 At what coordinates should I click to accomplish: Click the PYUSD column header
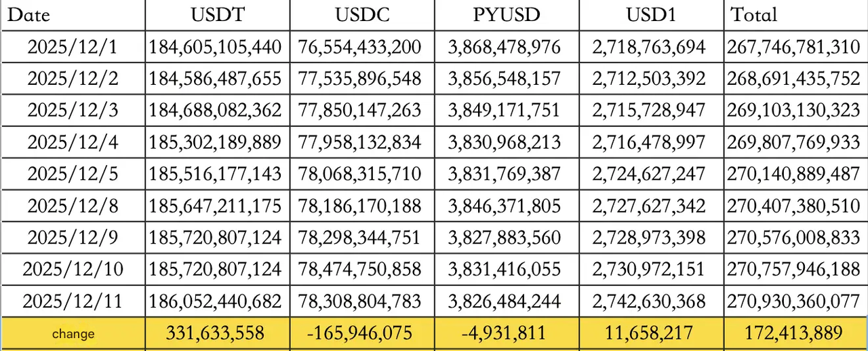(505, 15)
